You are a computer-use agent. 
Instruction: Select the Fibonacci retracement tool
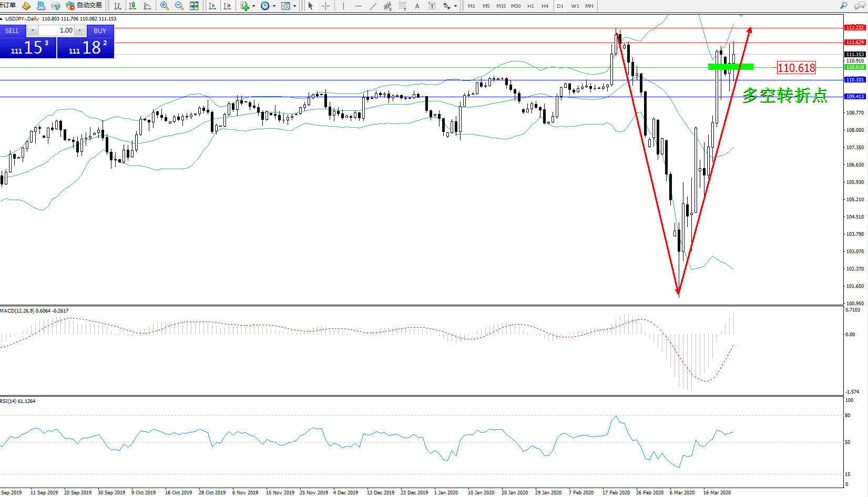403,6
